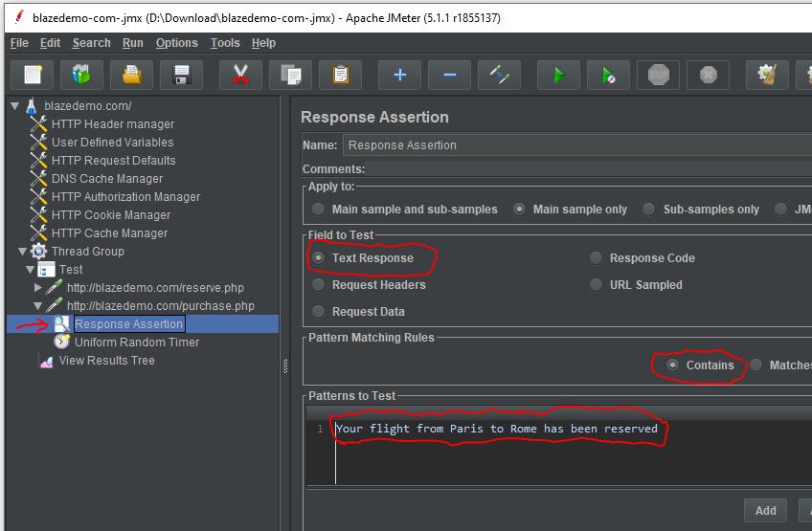Select Sub-samples only option
Screen dimensions: 812x531
pyautogui.click(x=649, y=209)
